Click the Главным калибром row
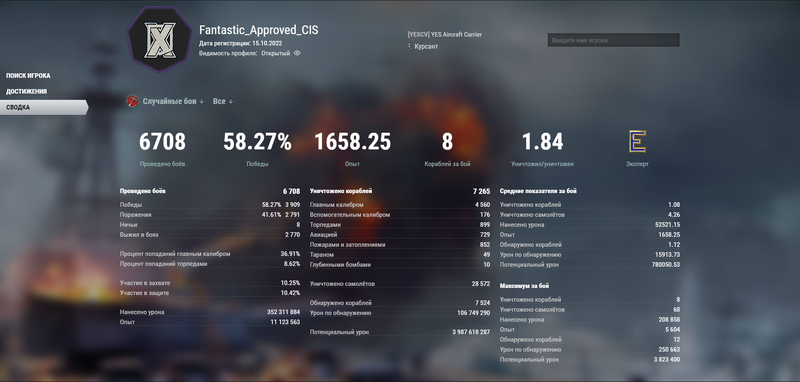Screen dimensions: 800x382 (x=400, y=205)
